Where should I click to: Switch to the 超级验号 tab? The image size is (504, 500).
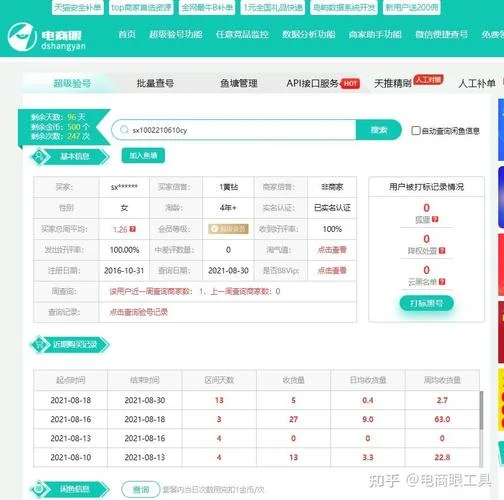click(72, 83)
